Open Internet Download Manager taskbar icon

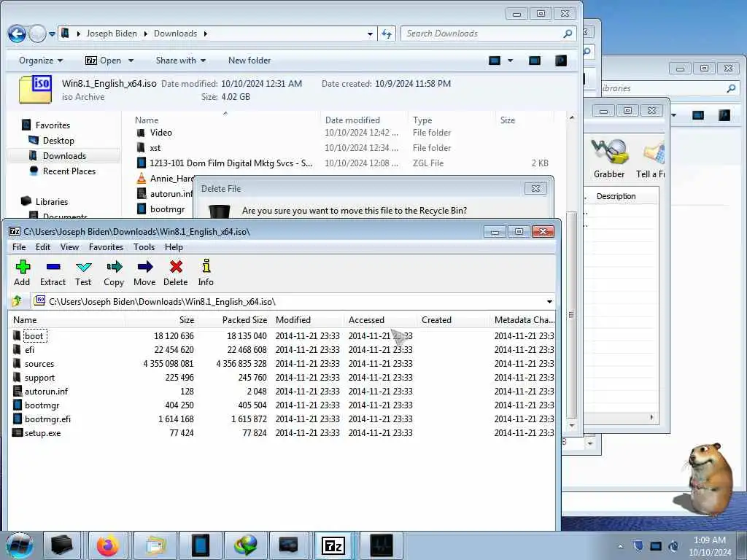245,545
